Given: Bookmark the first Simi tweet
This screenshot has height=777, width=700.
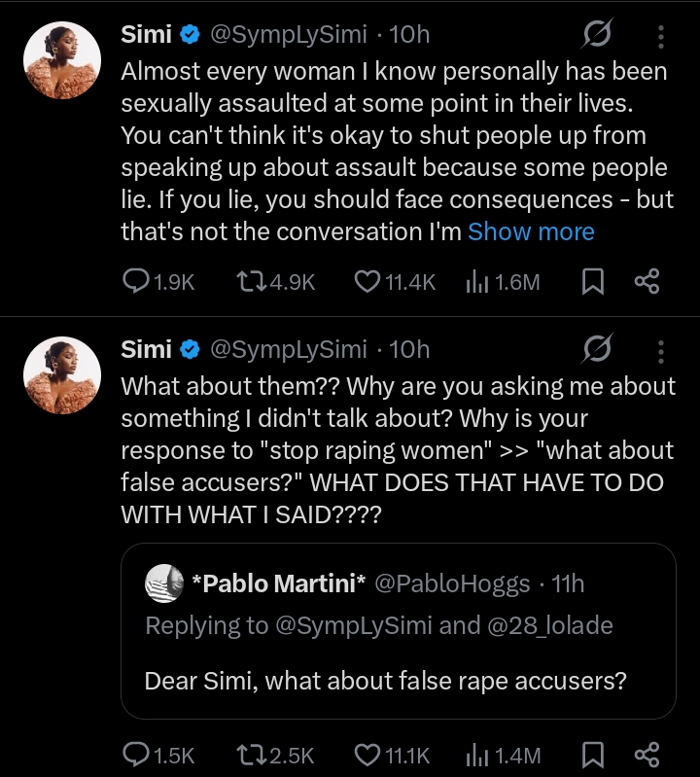Looking at the screenshot, I should 592,282.
